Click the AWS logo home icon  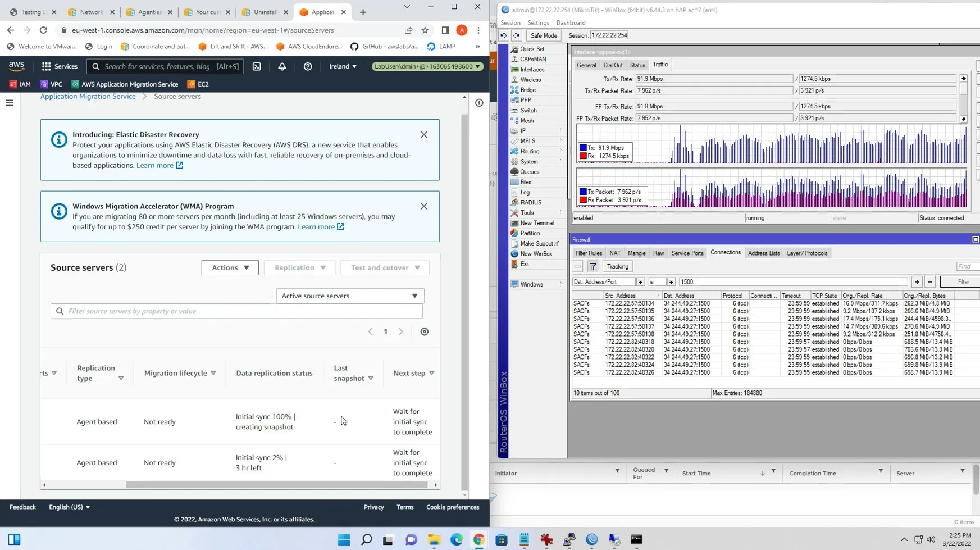(x=17, y=66)
